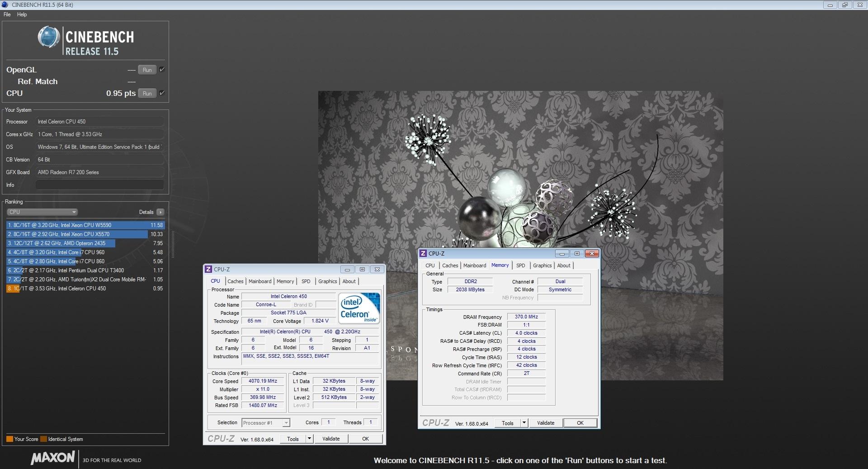Select ranking row Intel Xeon CPU X5570

click(x=85, y=234)
